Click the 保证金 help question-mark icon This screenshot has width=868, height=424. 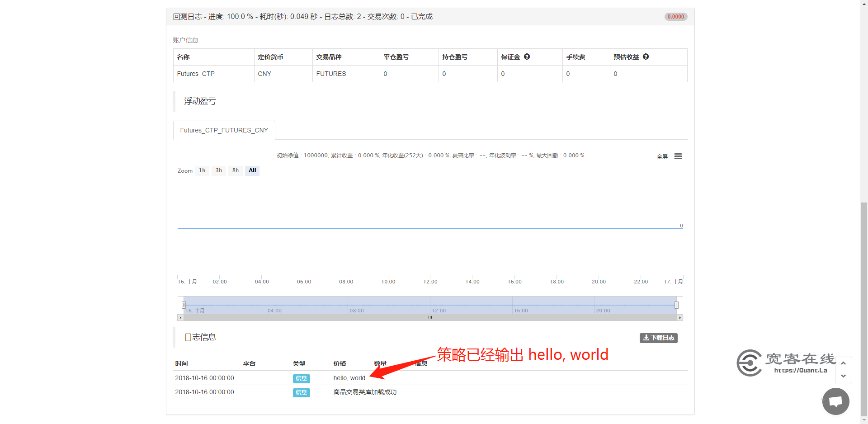click(x=527, y=57)
